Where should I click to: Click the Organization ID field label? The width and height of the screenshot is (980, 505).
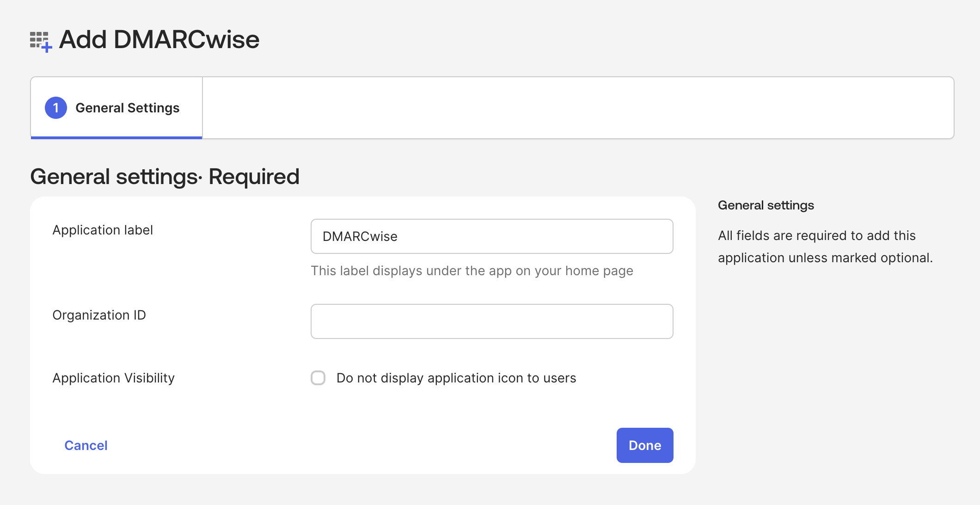coord(99,315)
